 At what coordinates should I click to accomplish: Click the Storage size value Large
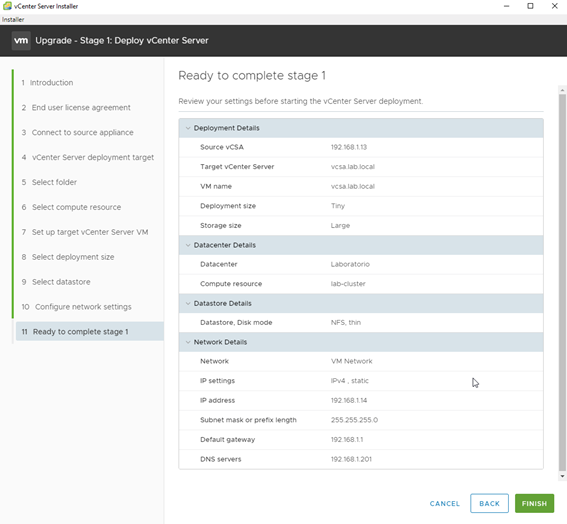pyautogui.click(x=340, y=226)
